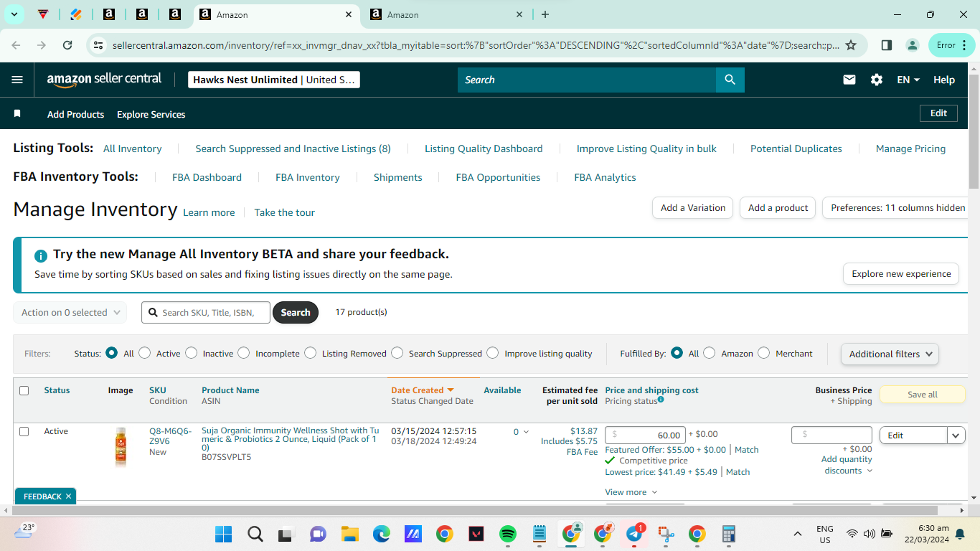Click the browser back arrow
The image size is (980, 551).
16,45
